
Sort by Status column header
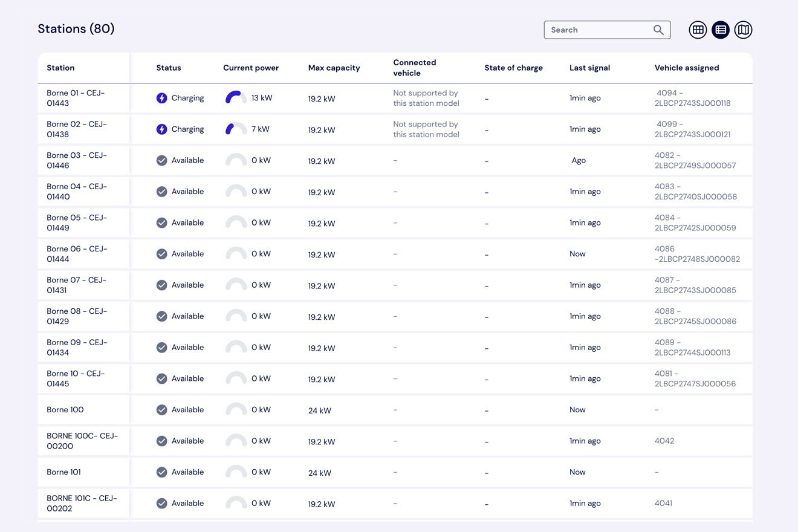pos(169,68)
